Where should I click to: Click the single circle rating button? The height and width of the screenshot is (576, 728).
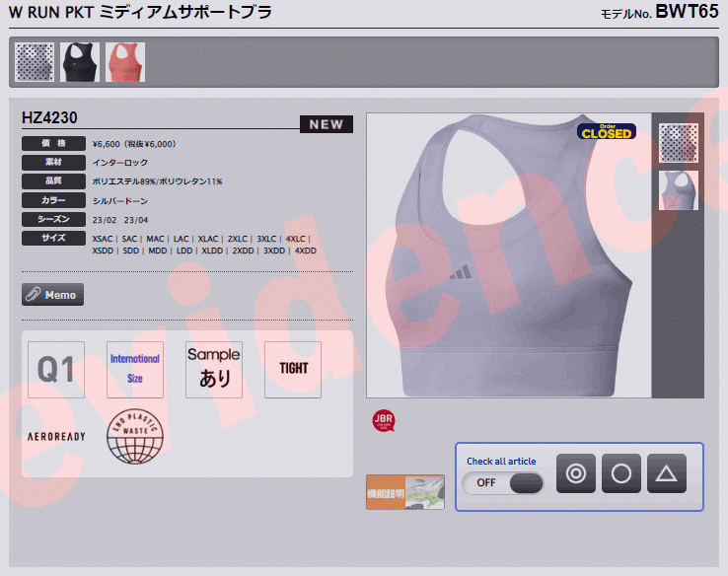click(621, 473)
